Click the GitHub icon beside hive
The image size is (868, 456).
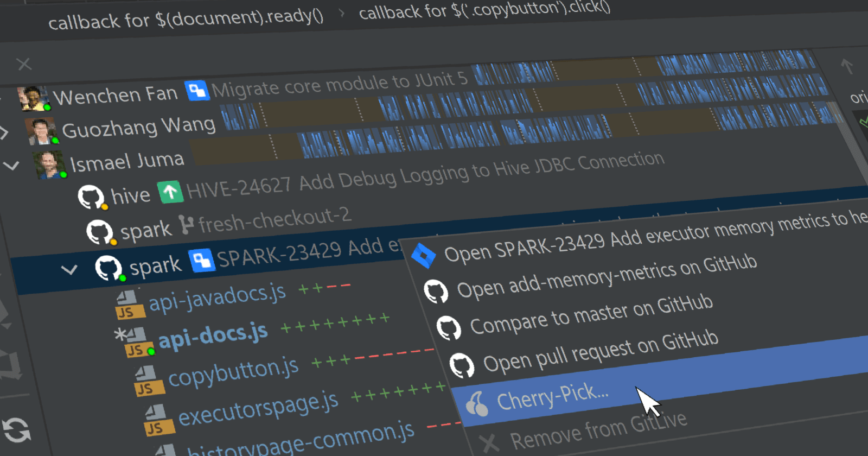(91, 197)
